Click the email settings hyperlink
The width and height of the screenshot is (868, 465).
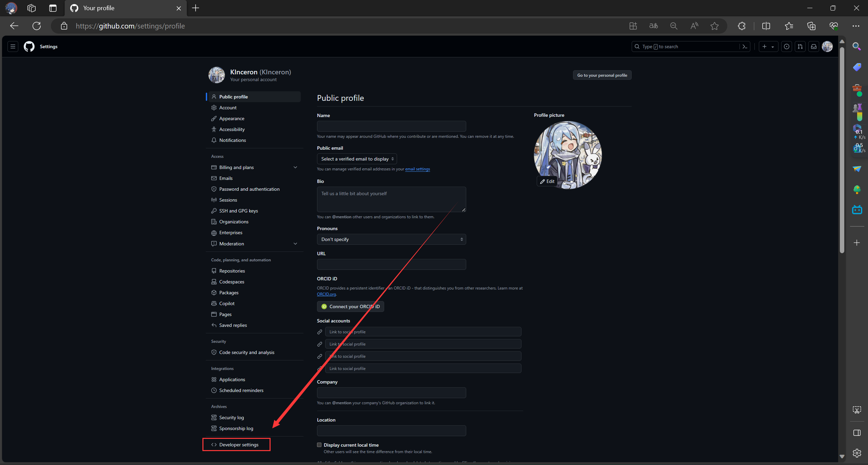(x=417, y=168)
